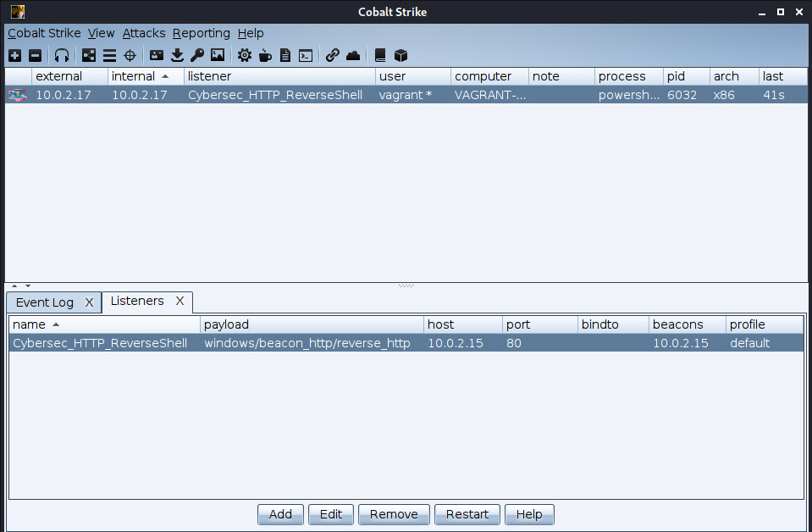Open help via the book icon

click(x=380, y=55)
